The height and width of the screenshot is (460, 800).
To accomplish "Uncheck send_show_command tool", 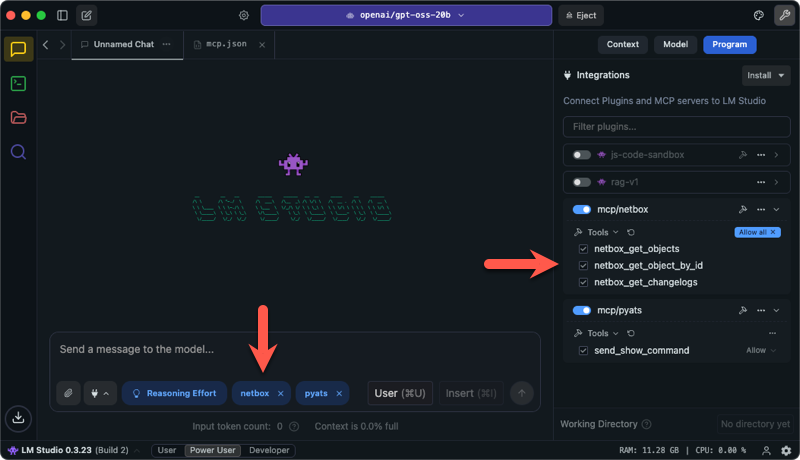I will click(583, 350).
